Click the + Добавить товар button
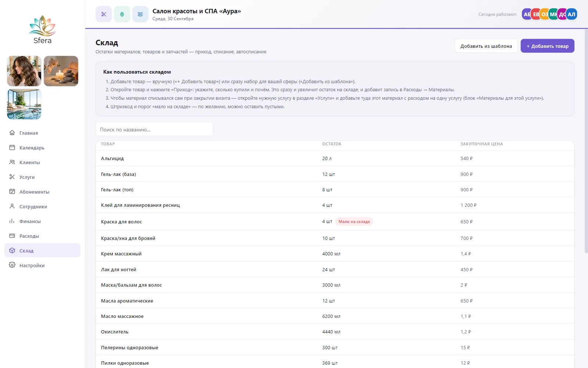This screenshot has width=588, height=368. (x=547, y=46)
